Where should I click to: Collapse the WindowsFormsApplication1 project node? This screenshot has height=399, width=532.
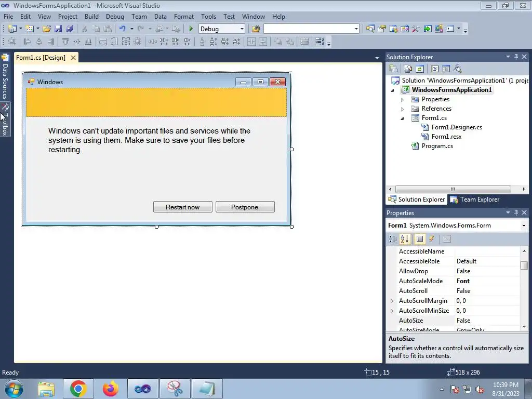[x=393, y=90]
